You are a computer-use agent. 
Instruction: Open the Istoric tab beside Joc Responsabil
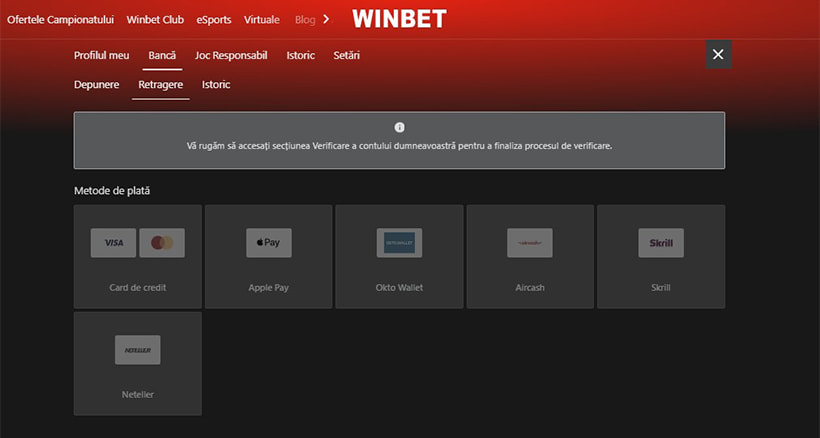pyautogui.click(x=301, y=55)
